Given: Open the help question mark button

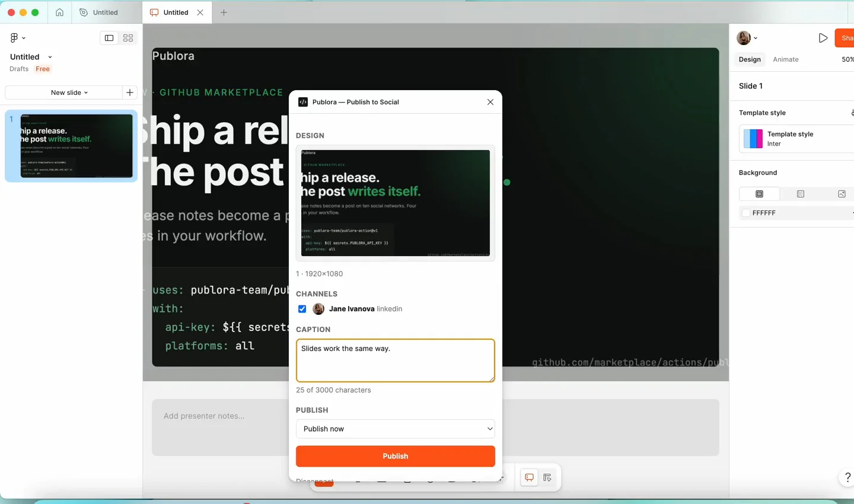Looking at the screenshot, I should coord(847,477).
